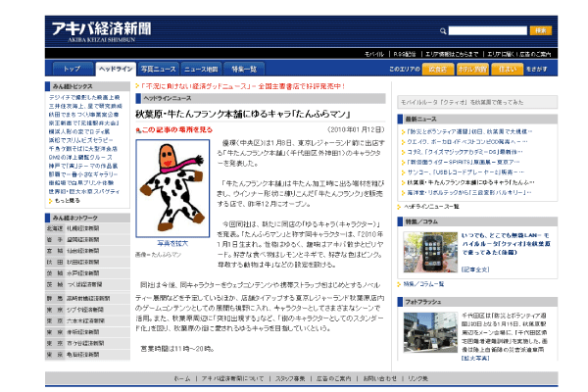Click アキバ経済新聞について in the footer
The height and width of the screenshot is (392, 588).
pos(232,378)
